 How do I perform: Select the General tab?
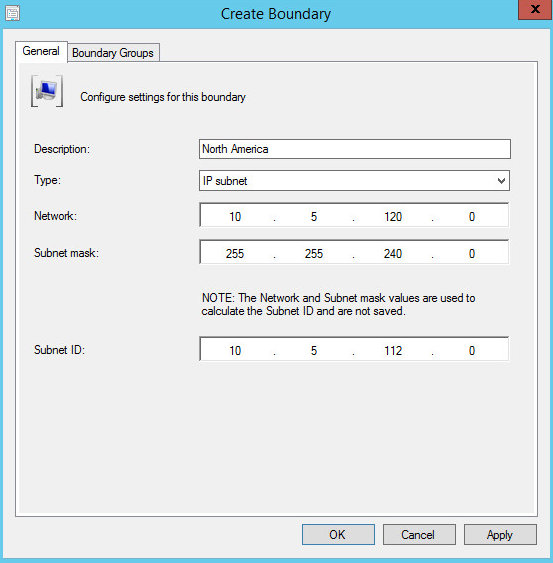pos(41,51)
